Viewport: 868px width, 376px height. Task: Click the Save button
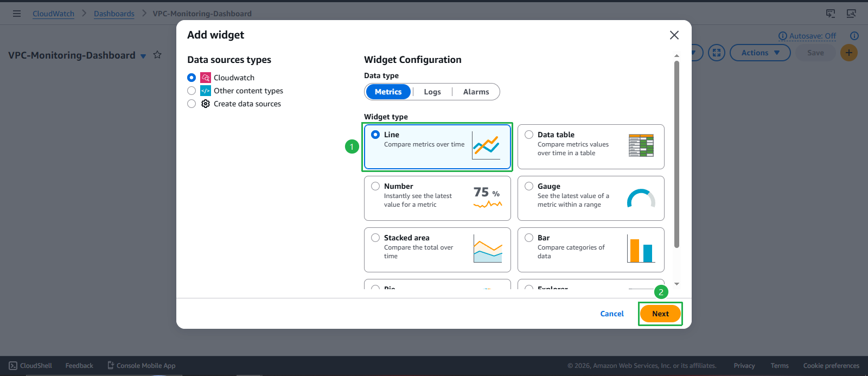point(815,53)
